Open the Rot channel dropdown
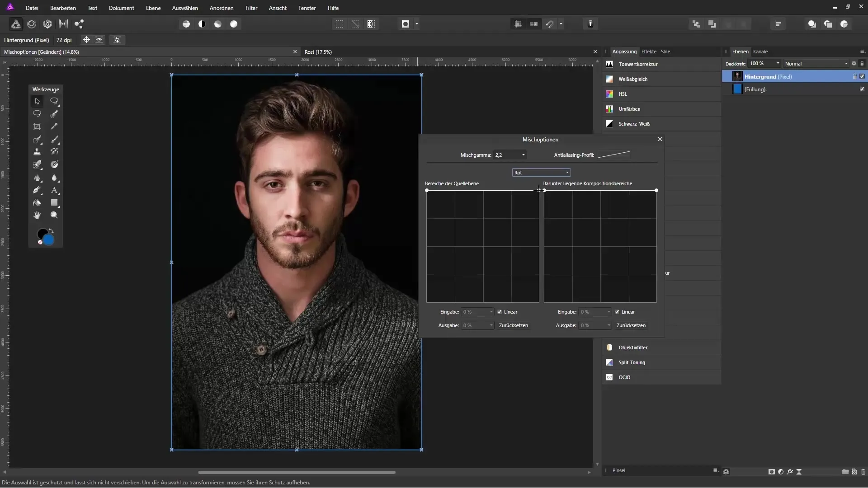 coord(541,173)
